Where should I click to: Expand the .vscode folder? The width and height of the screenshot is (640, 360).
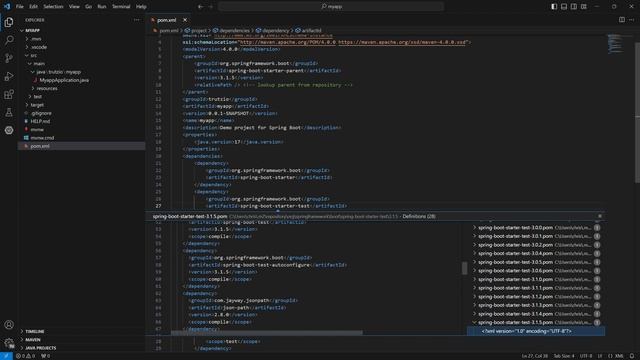tap(27, 47)
